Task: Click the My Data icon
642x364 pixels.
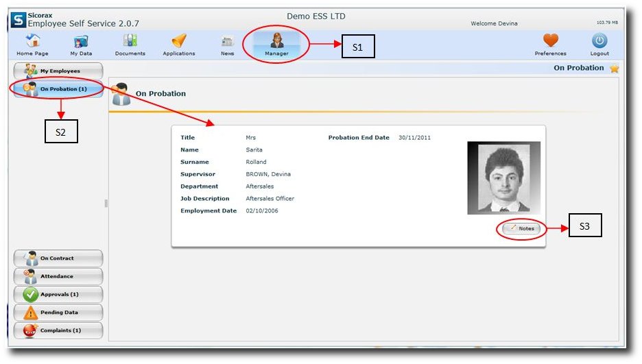Action: point(81,41)
